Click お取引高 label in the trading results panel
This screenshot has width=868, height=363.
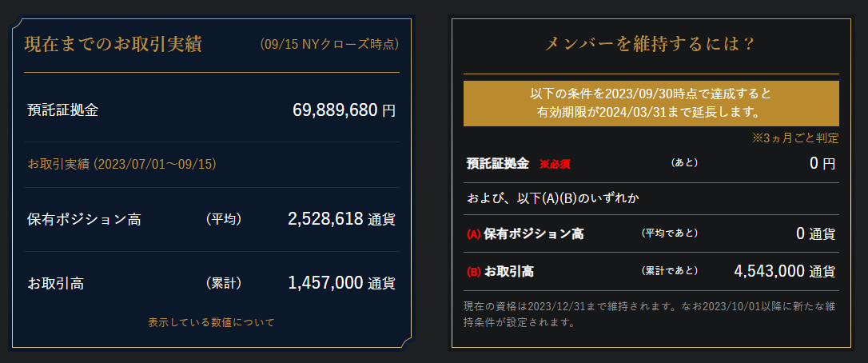point(56,283)
